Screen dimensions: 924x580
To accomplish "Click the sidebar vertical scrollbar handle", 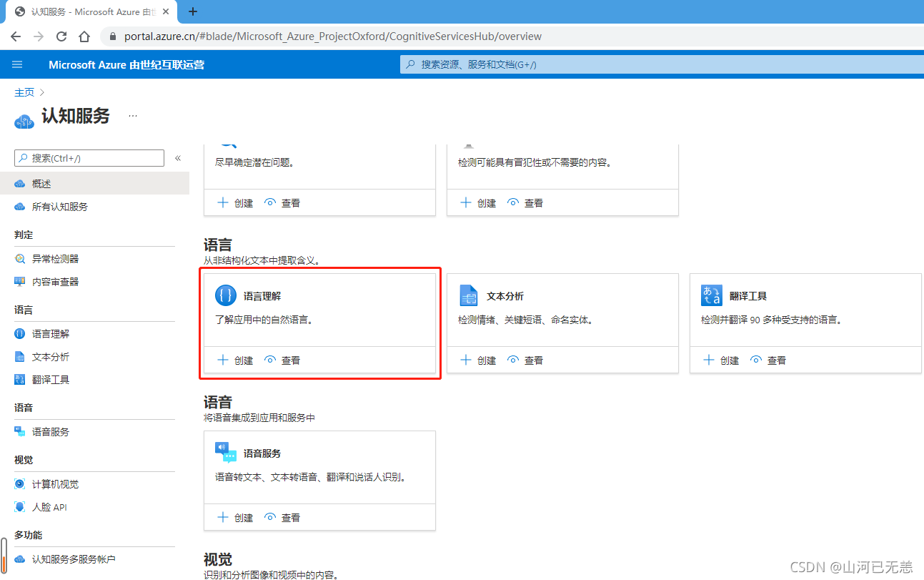I will pos(4,556).
